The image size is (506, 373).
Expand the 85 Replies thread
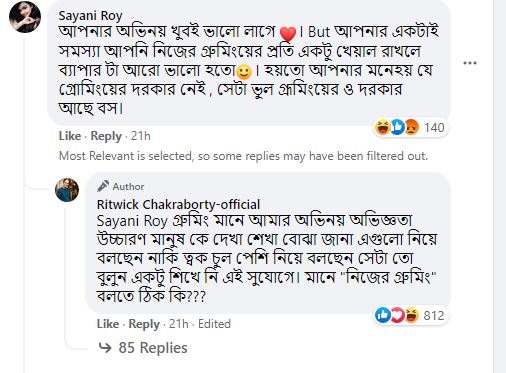(x=143, y=348)
